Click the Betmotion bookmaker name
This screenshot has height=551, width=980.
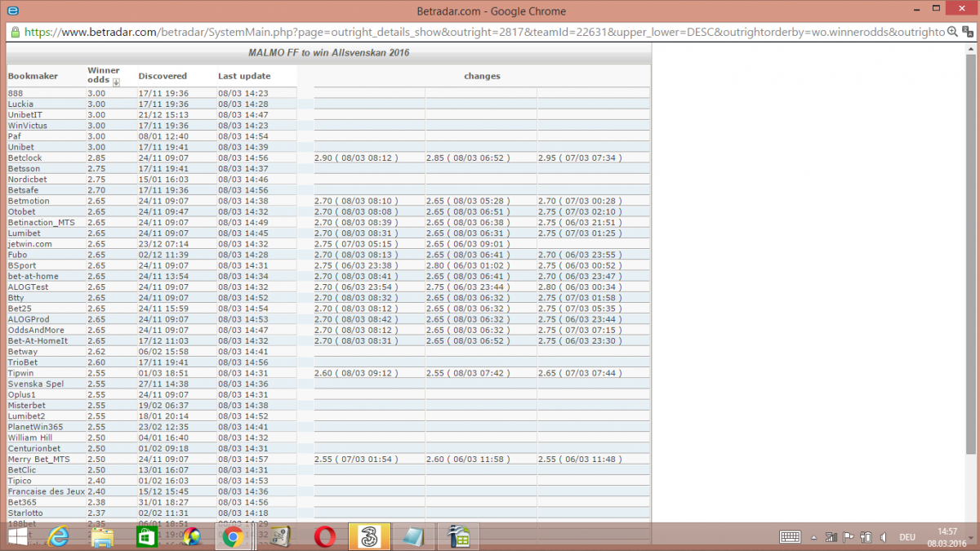tap(29, 200)
